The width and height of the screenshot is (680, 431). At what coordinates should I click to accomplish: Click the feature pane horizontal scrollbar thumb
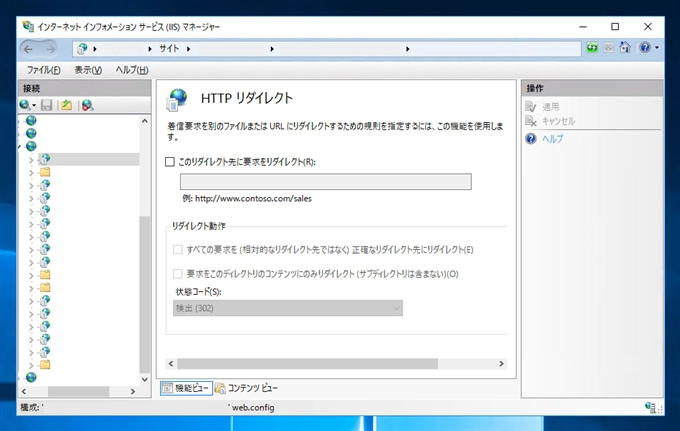tap(307, 363)
